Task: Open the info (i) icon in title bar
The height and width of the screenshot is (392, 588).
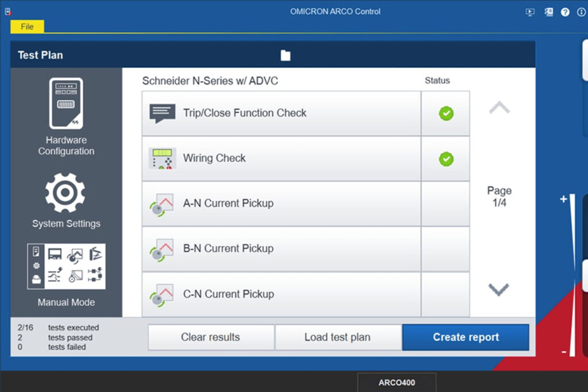Action: point(581,13)
